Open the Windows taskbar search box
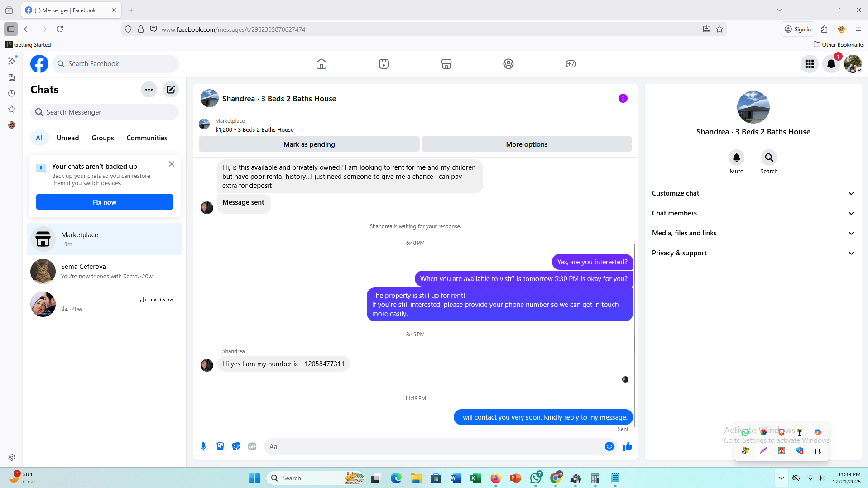 tap(316, 478)
